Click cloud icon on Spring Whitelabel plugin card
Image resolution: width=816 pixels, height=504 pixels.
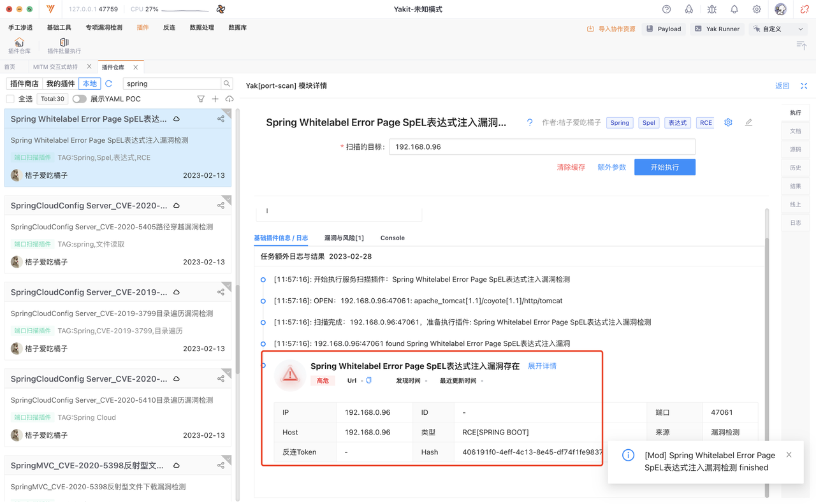coord(177,119)
